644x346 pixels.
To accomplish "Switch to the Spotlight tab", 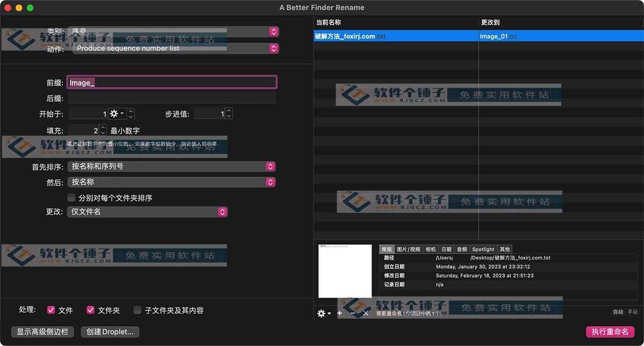I will pos(483,249).
